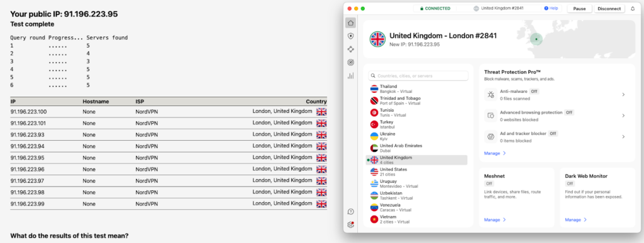Screen dimensions: 644x243
Task: Click the ISP column header
Action: (140, 102)
